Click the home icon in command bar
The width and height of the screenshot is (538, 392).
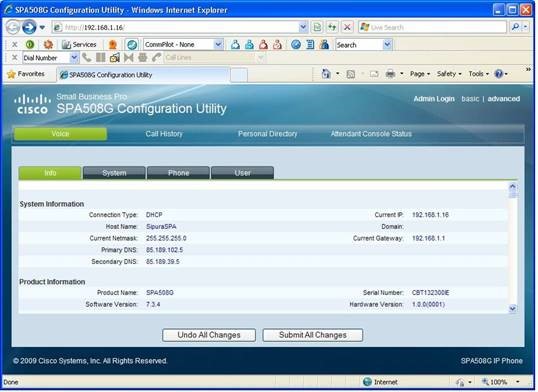point(326,74)
